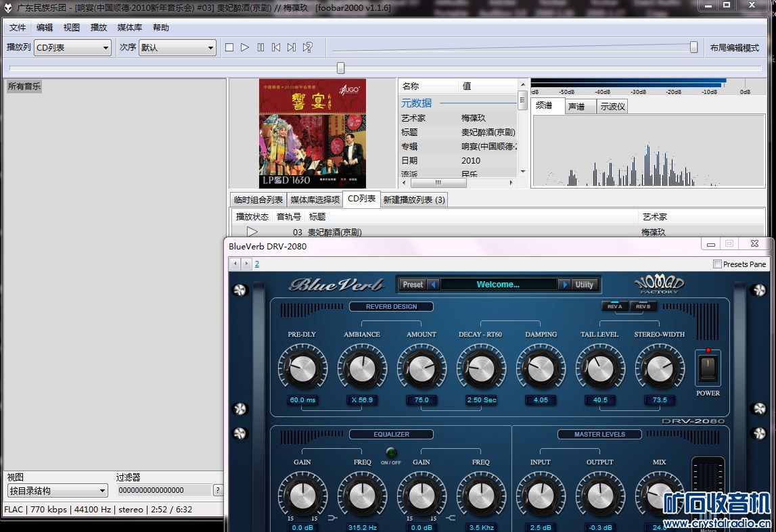Image resolution: width=776 pixels, height=532 pixels.
Task: Click the 60.0 ms pre-delay value
Action: point(302,400)
